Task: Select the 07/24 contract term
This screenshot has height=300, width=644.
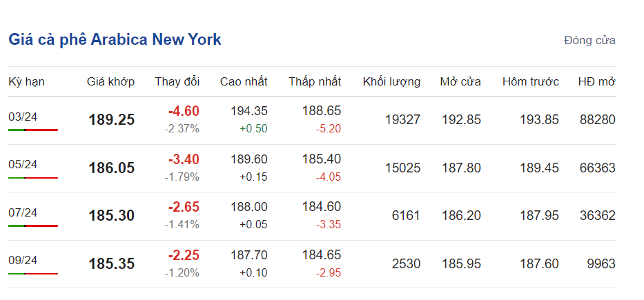Action: [x=23, y=212]
